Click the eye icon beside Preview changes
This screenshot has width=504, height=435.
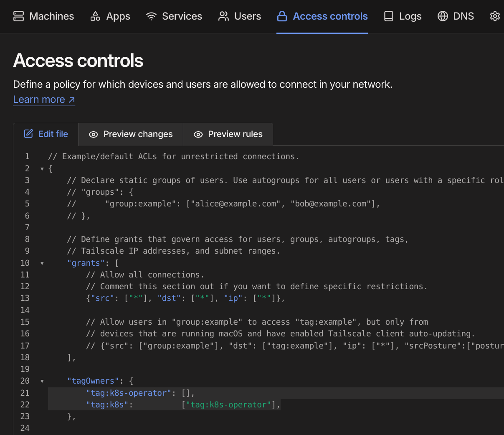pyautogui.click(x=94, y=135)
